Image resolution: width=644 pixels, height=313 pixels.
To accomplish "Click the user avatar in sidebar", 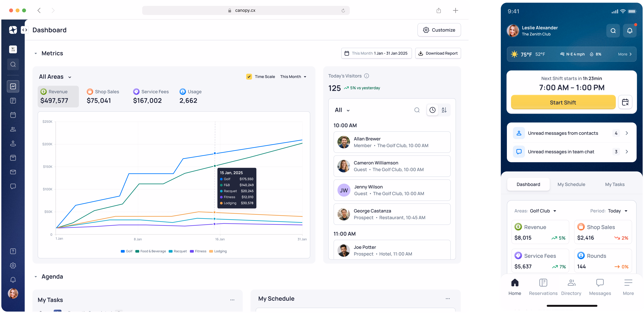I will 13,293.
